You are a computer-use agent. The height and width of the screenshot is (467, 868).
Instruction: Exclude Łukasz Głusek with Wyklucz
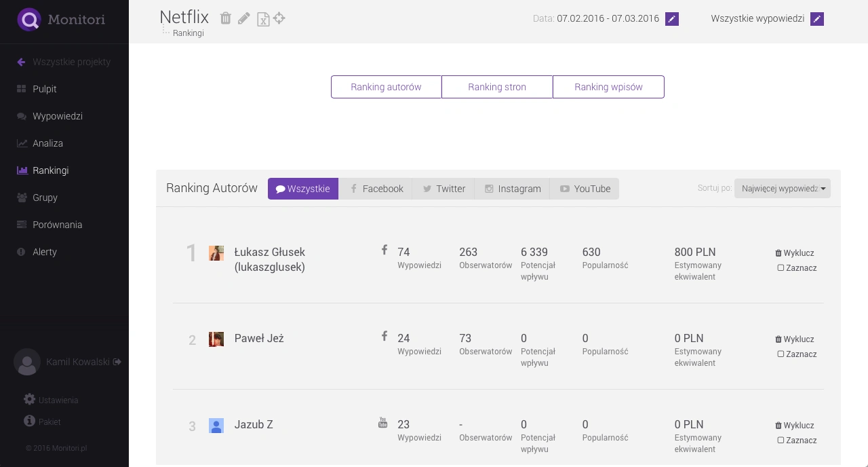click(795, 253)
